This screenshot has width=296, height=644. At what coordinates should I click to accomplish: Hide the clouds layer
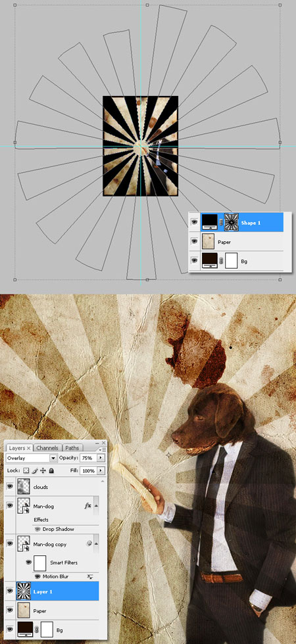tap(10, 487)
